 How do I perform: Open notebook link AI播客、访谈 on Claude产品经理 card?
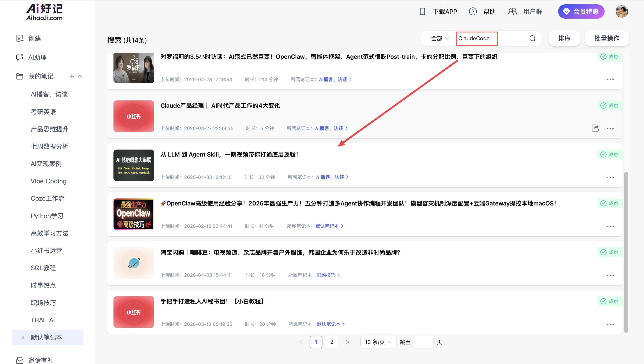pos(331,128)
